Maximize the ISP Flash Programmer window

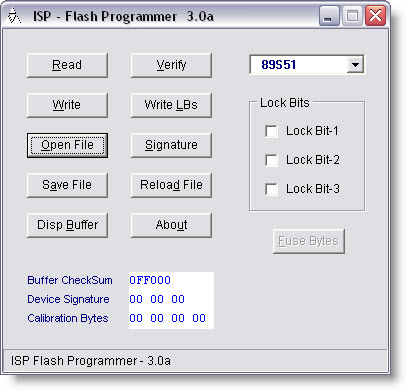click(x=352, y=16)
